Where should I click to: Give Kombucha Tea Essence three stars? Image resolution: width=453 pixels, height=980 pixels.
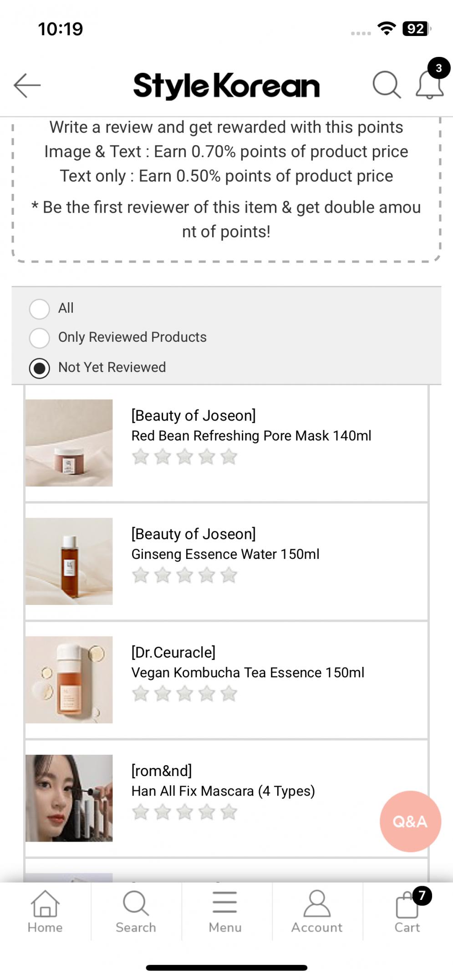coord(185,694)
